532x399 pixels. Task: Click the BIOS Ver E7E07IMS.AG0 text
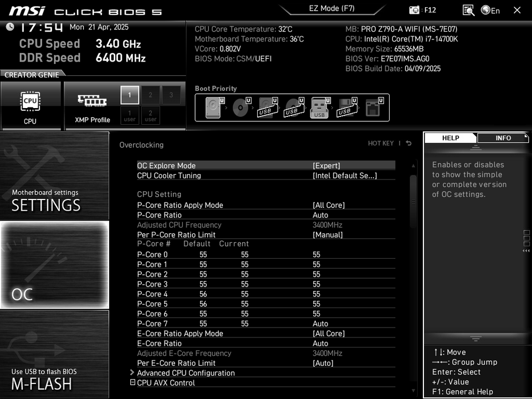(x=387, y=58)
